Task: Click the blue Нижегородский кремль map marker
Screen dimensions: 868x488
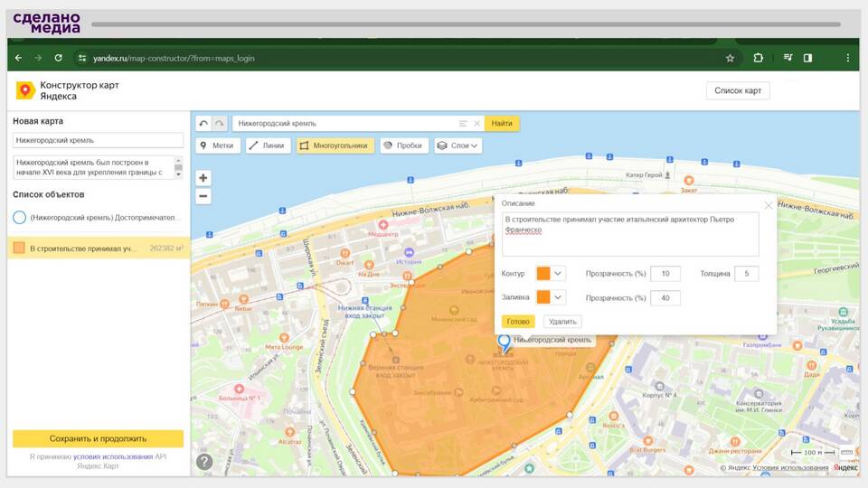Action: coord(504,343)
